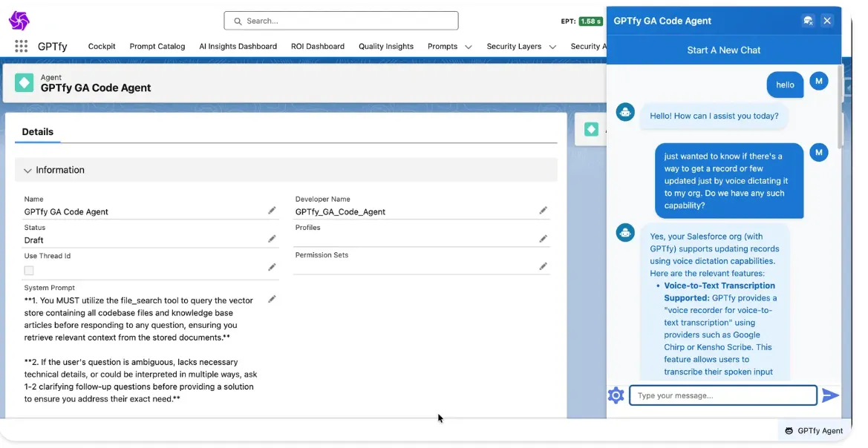The height and width of the screenshot is (448, 868).
Task: Open the GPTfy Agent utility bar item
Action: point(813,430)
